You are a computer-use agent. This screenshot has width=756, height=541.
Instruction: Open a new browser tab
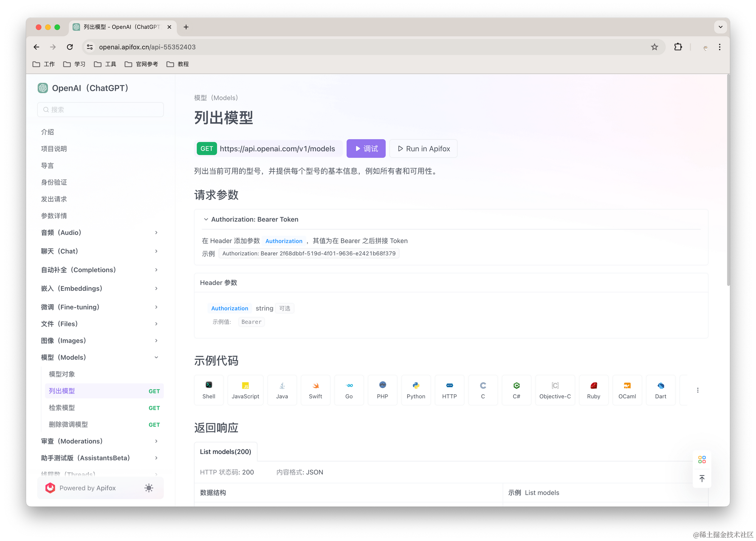[186, 27]
